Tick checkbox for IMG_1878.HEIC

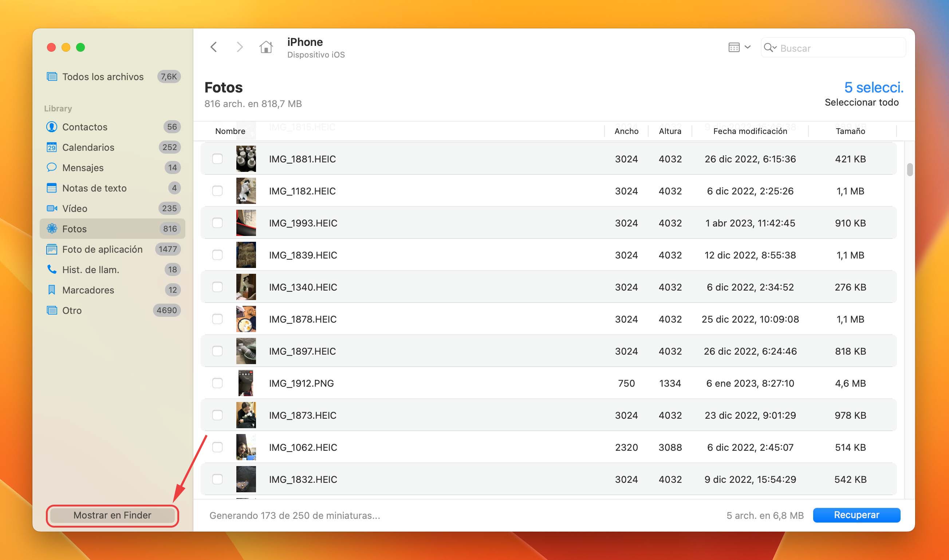(x=217, y=319)
